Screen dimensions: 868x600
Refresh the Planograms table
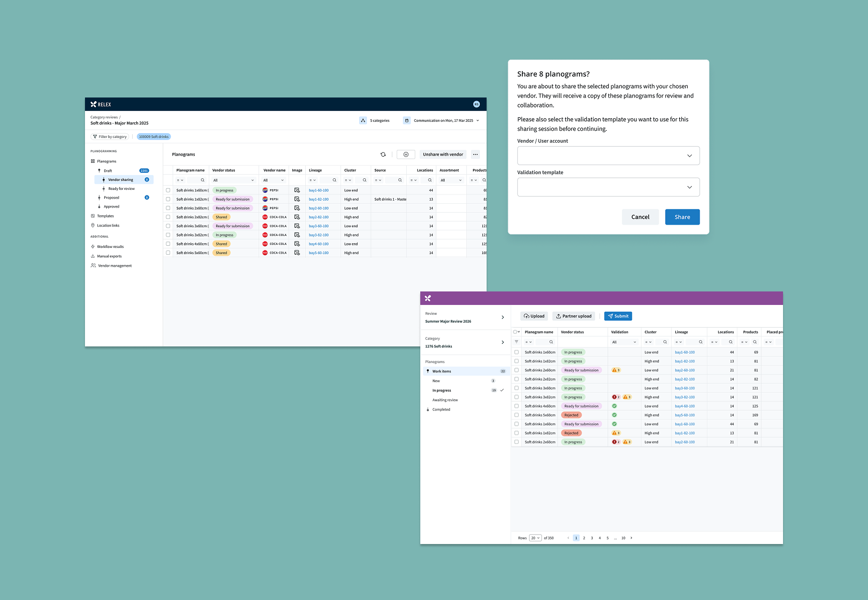pyautogui.click(x=383, y=155)
